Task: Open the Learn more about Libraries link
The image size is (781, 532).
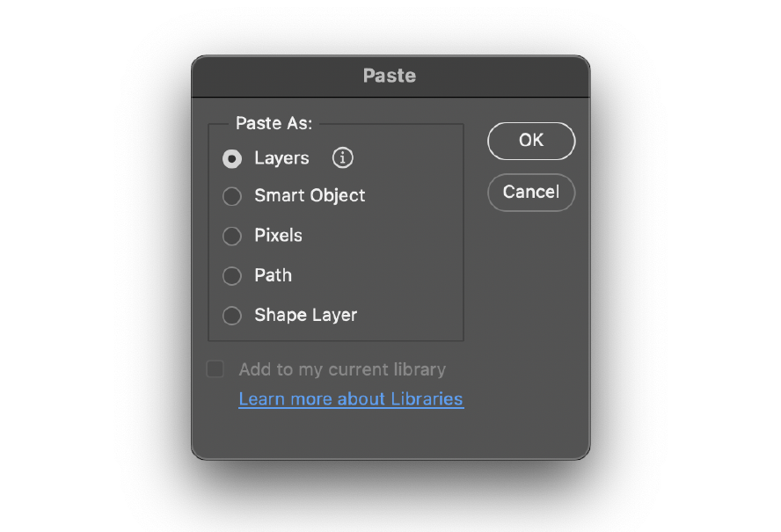Action: tap(351, 399)
